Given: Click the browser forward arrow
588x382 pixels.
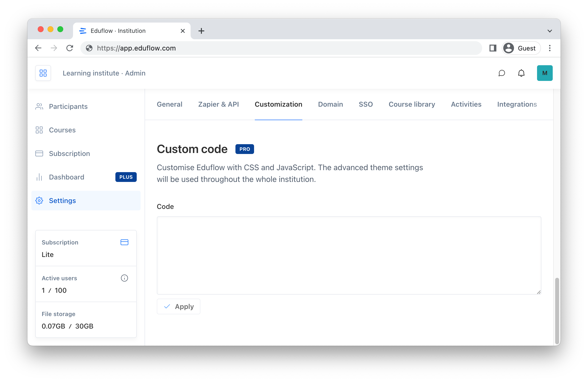Looking at the screenshot, I should pos(54,48).
